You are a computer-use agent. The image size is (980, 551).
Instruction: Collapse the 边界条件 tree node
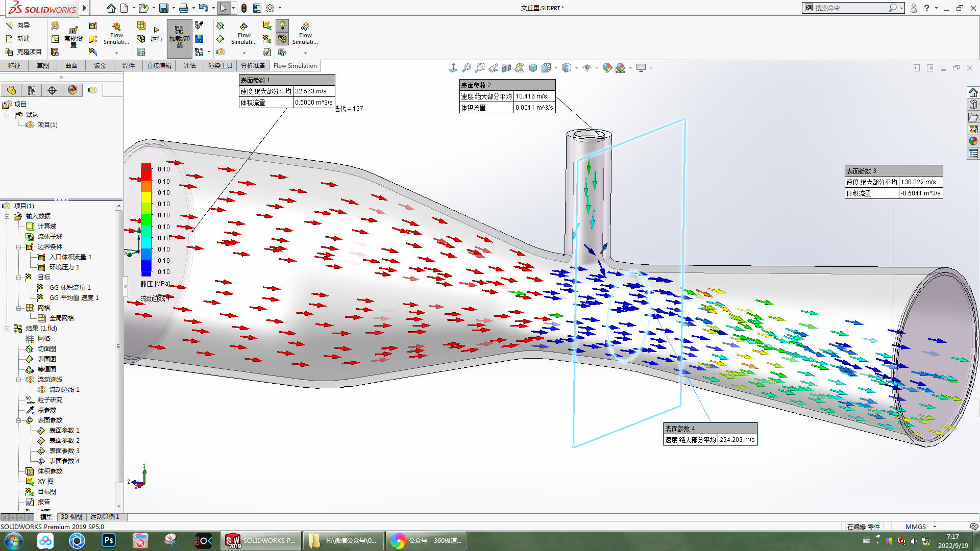coord(18,247)
